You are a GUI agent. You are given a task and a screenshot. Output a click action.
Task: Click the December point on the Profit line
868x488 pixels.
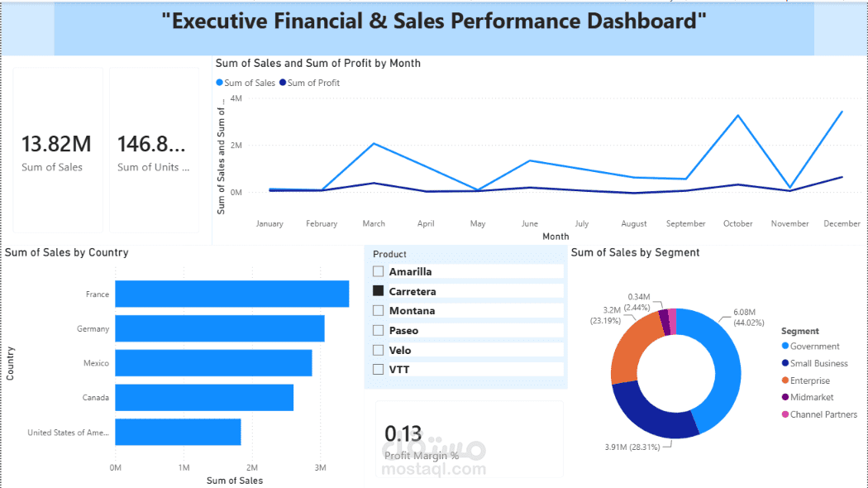coord(842,177)
